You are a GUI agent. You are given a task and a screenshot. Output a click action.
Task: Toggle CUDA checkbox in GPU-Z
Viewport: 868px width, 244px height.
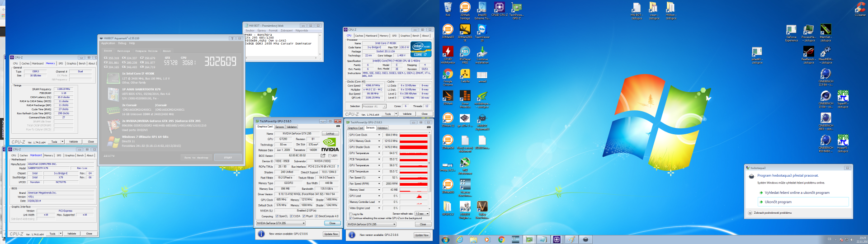[291, 216]
